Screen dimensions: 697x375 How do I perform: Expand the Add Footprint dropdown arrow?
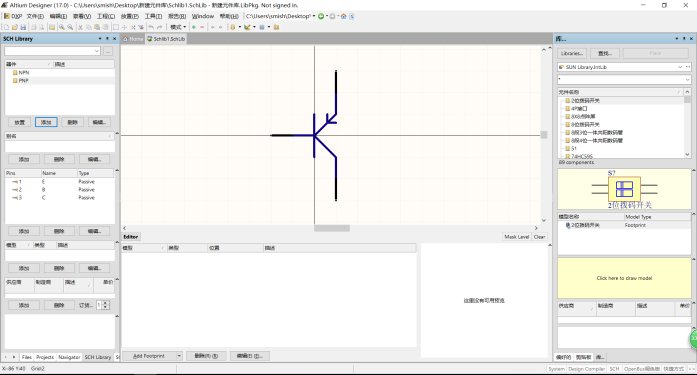179,356
